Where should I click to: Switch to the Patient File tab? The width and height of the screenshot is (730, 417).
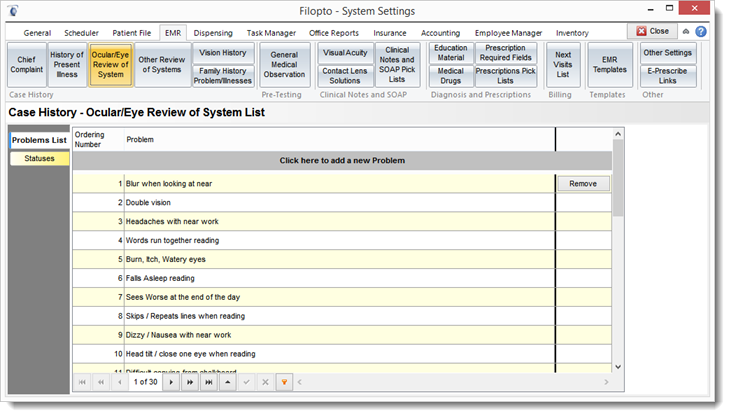point(132,33)
